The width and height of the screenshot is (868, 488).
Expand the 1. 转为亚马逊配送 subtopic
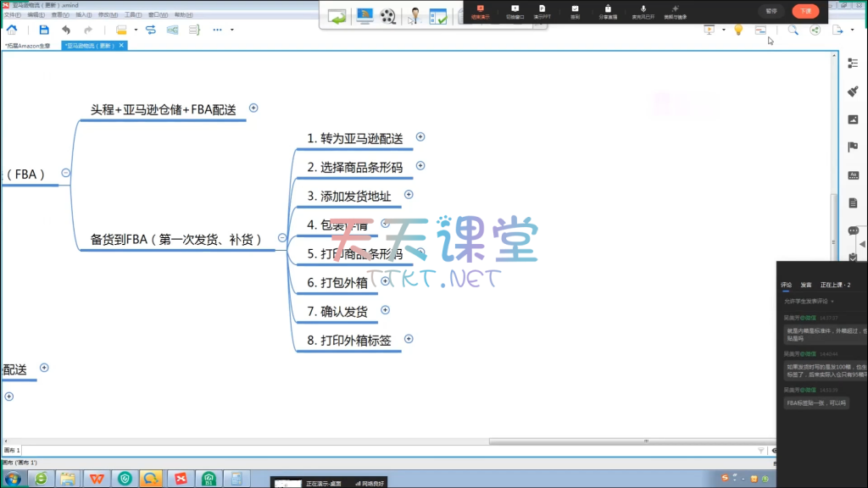[420, 136]
